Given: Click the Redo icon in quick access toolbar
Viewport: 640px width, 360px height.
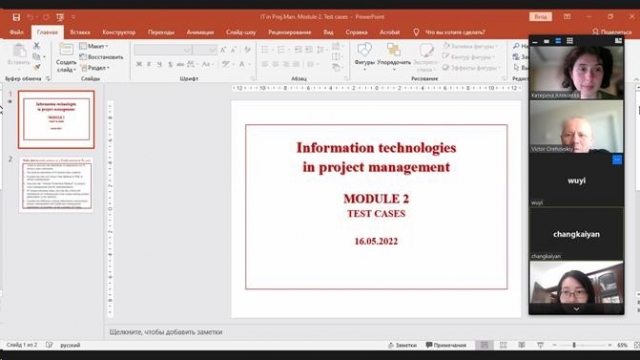Looking at the screenshot, I should pos(46,17).
